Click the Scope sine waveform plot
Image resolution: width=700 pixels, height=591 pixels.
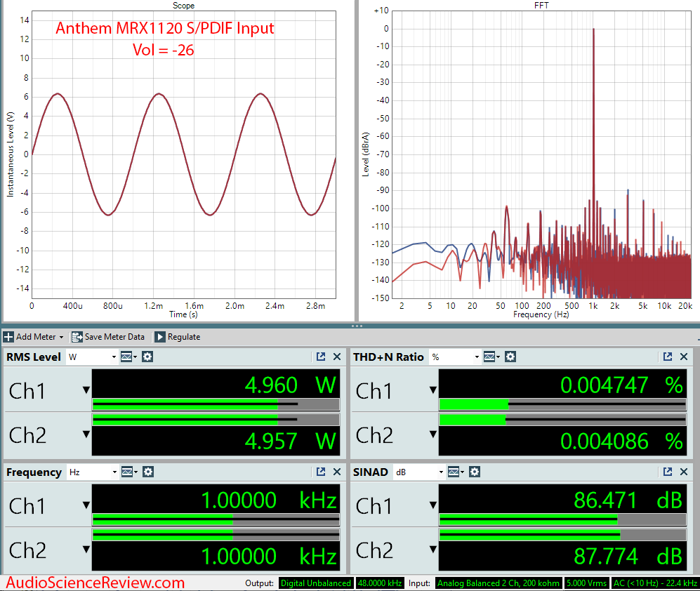(183, 154)
